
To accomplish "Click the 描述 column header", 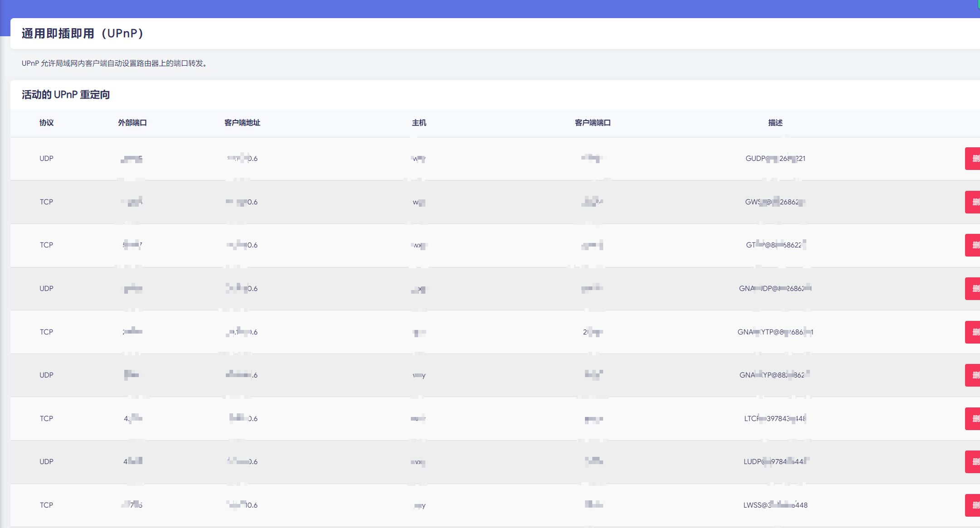I will click(775, 123).
